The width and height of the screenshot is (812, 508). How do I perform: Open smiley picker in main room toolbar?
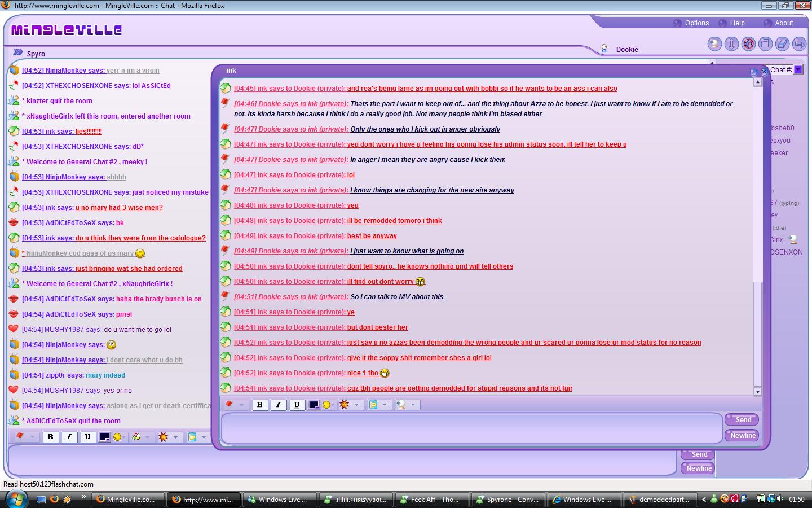coord(118,437)
